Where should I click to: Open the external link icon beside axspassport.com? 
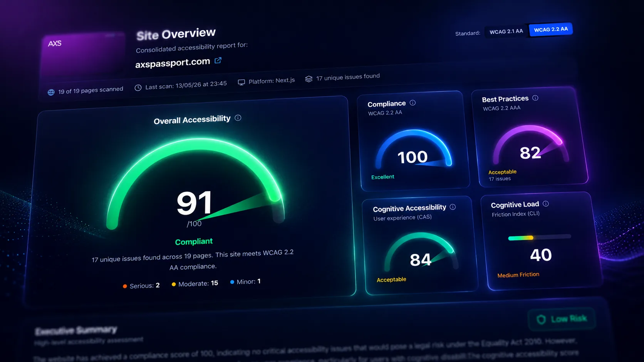point(218,60)
